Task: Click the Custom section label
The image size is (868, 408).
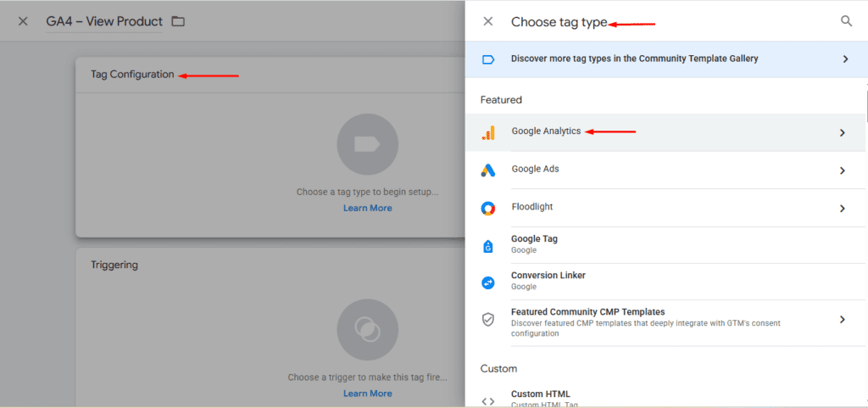Action: (x=498, y=369)
